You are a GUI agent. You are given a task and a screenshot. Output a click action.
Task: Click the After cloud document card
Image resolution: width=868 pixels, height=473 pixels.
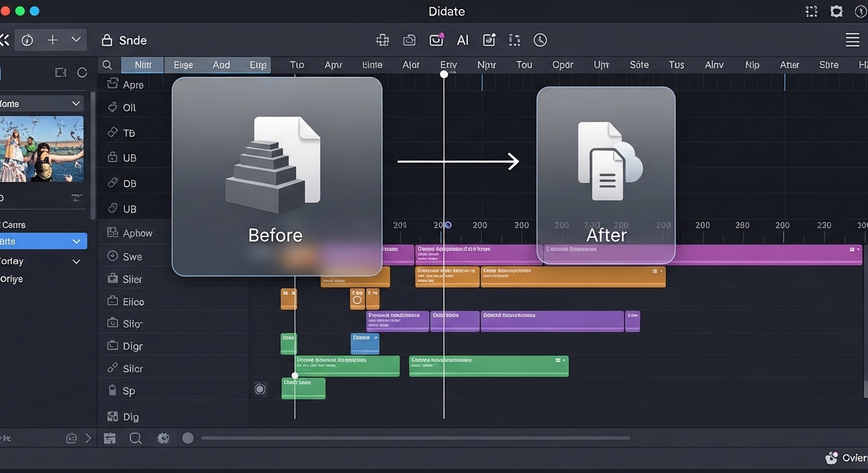[x=605, y=175]
